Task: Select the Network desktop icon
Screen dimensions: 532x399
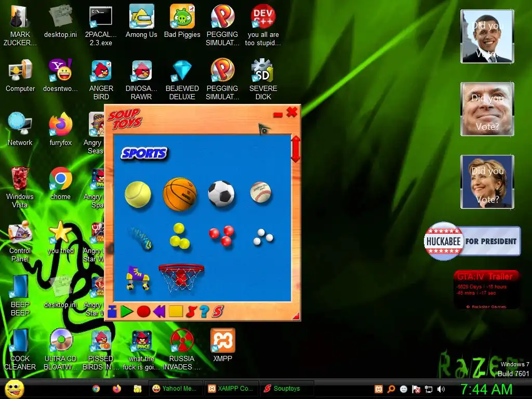Action: click(20, 129)
